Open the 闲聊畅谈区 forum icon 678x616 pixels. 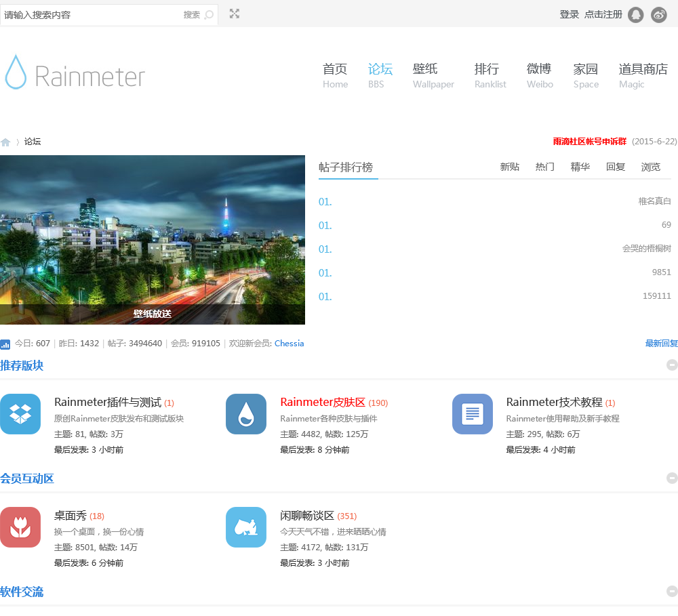pyautogui.click(x=246, y=527)
